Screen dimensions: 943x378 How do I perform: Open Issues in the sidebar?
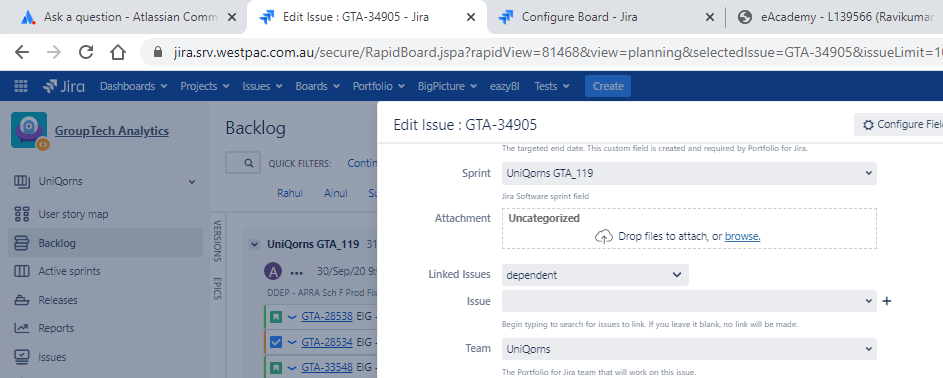click(x=105, y=357)
